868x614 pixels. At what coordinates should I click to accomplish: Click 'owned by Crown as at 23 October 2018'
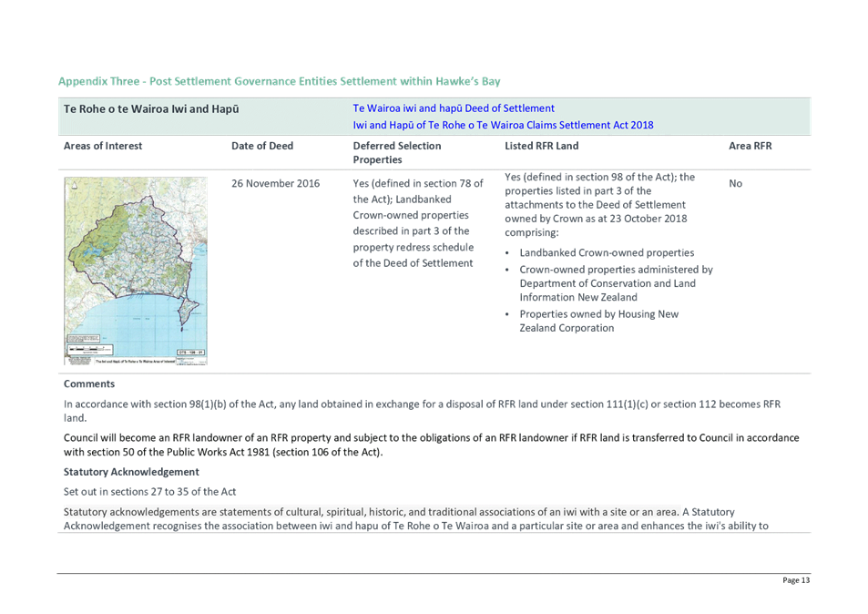click(x=596, y=219)
